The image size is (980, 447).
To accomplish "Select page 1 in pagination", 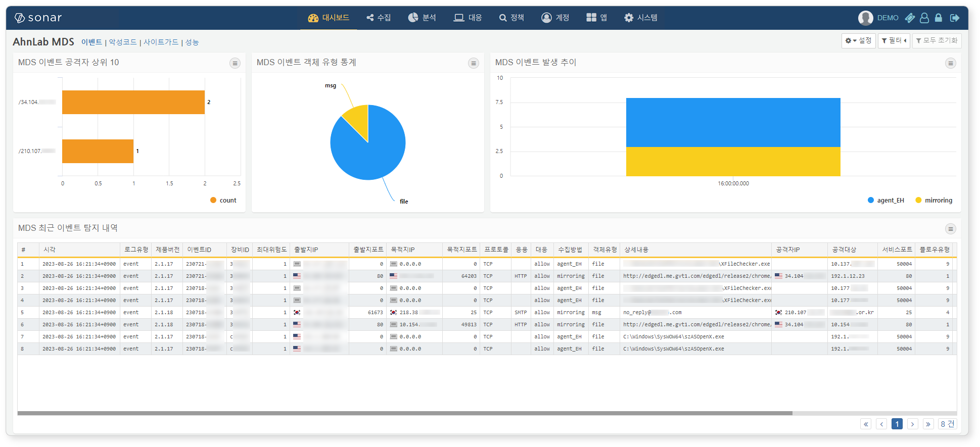I will [897, 424].
